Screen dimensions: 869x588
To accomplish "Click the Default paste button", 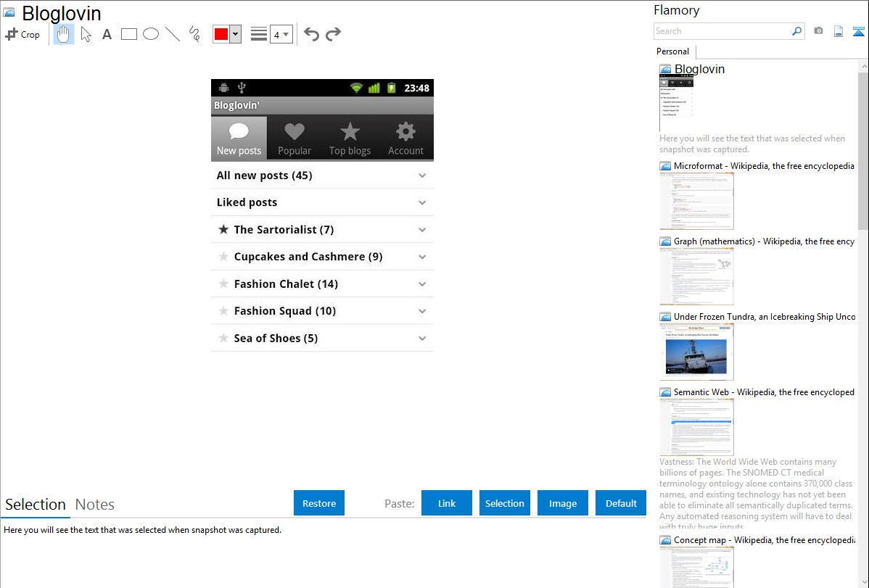I will 621,503.
